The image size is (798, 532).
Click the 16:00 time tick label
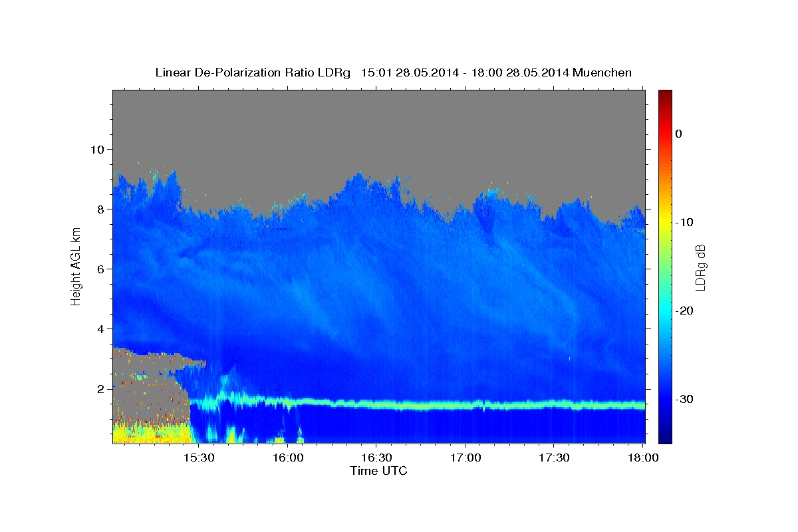[287, 458]
